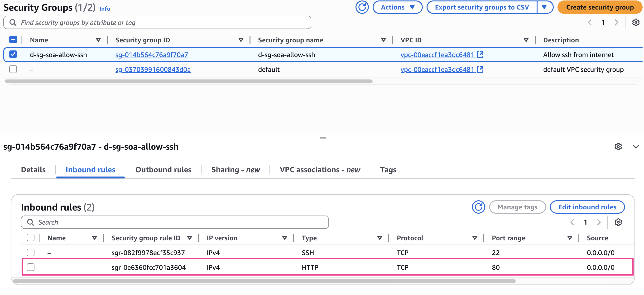Switch to the Outbound rules tab
Image resolution: width=644 pixels, height=295 pixels.
tap(163, 170)
